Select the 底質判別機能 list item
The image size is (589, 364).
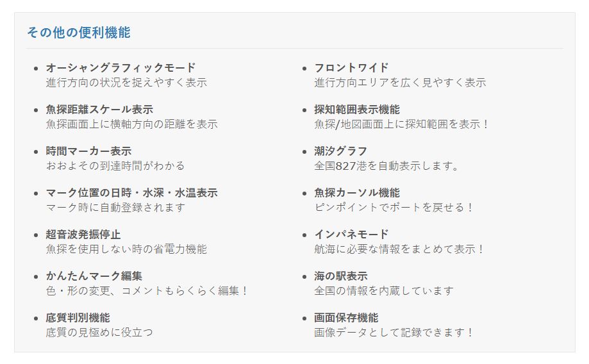click(78, 318)
